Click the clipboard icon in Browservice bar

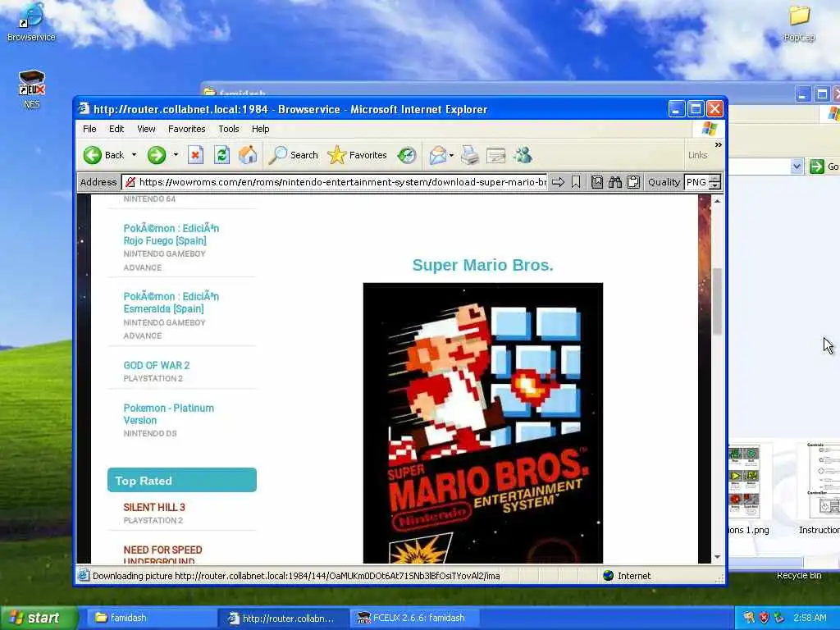(633, 182)
